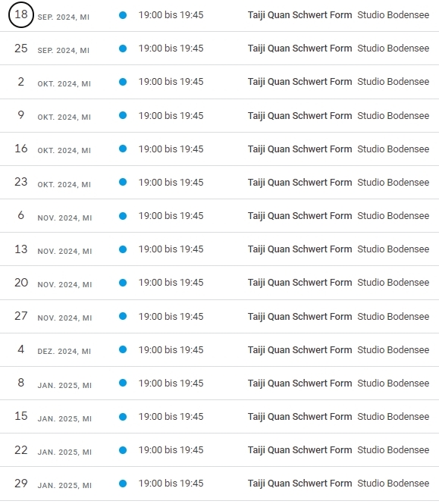The image size is (439, 504).
Task: Open Taiji Quan Schwert Form on 16 Okt. 2024
Action: click(x=299, y=149)
